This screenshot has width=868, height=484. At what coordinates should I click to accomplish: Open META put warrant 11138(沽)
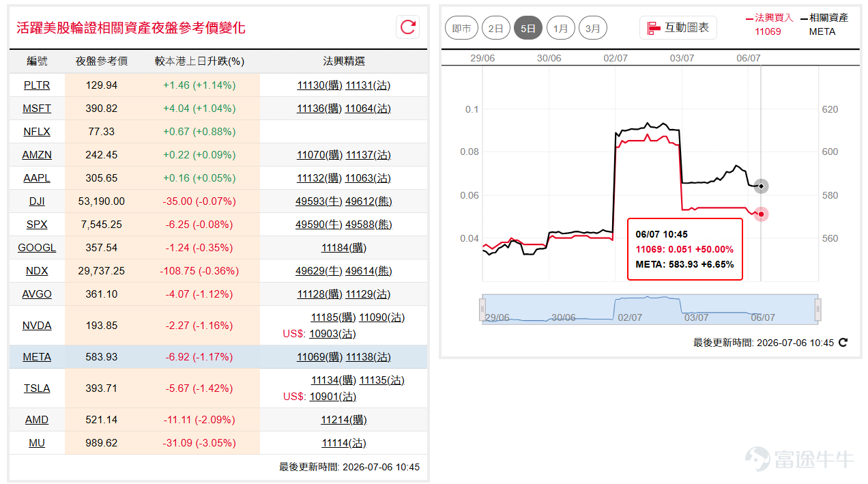click(368, 357)
